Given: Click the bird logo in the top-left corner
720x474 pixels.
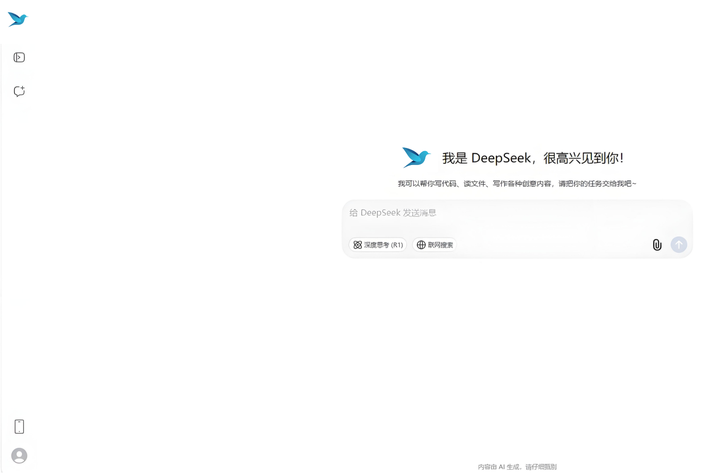Looking at the screenshot, I should [x=18, y=19].
